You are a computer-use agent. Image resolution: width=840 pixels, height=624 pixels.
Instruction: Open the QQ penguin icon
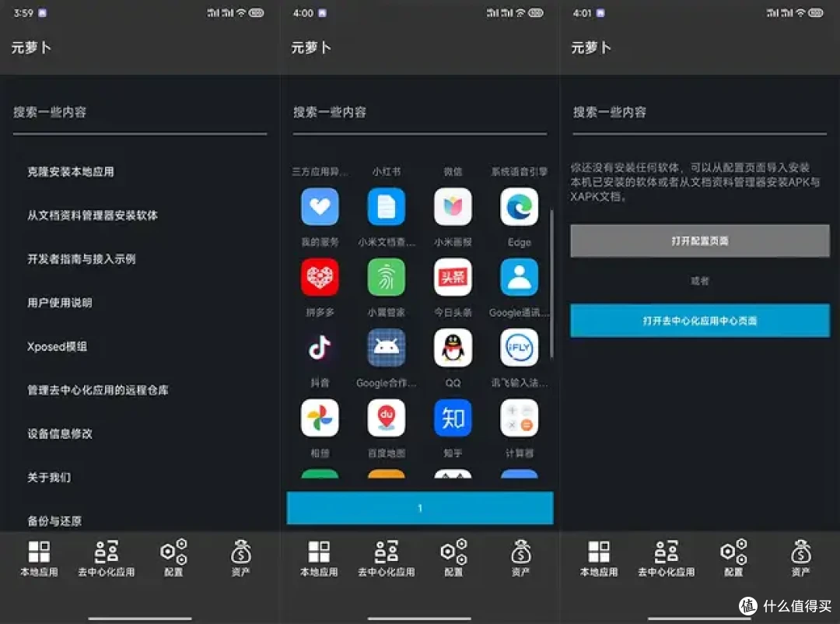pos(453,348)
